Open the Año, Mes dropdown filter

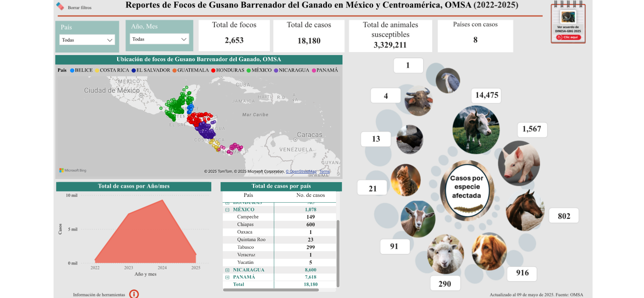point(159,39)
